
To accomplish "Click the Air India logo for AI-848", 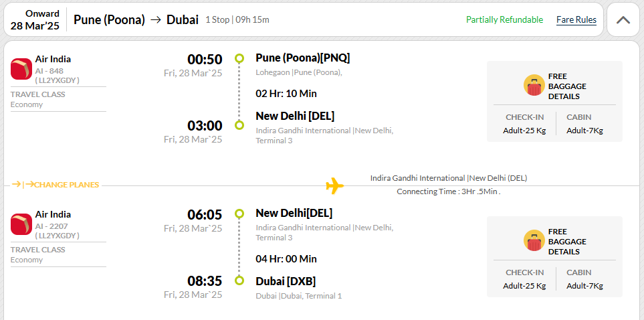I will point(21,69).
